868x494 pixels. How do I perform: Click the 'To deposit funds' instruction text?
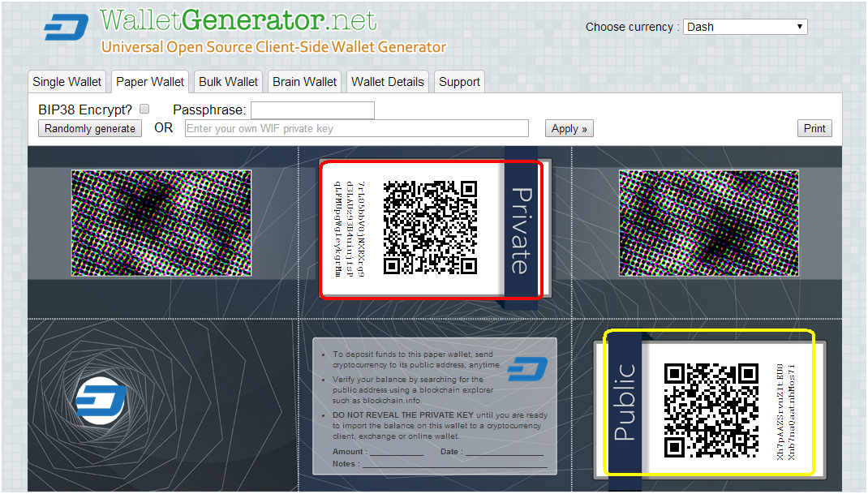(x=418, y=359)
